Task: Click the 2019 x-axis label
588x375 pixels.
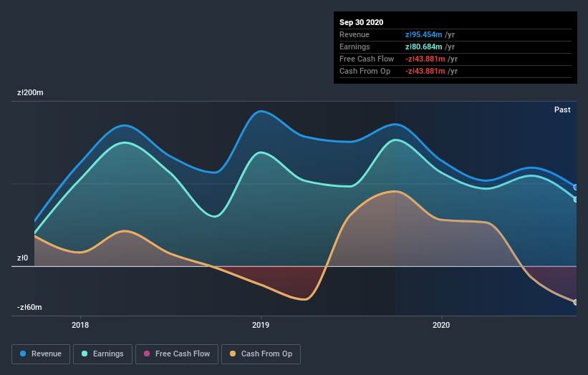Action: [261, 325]
